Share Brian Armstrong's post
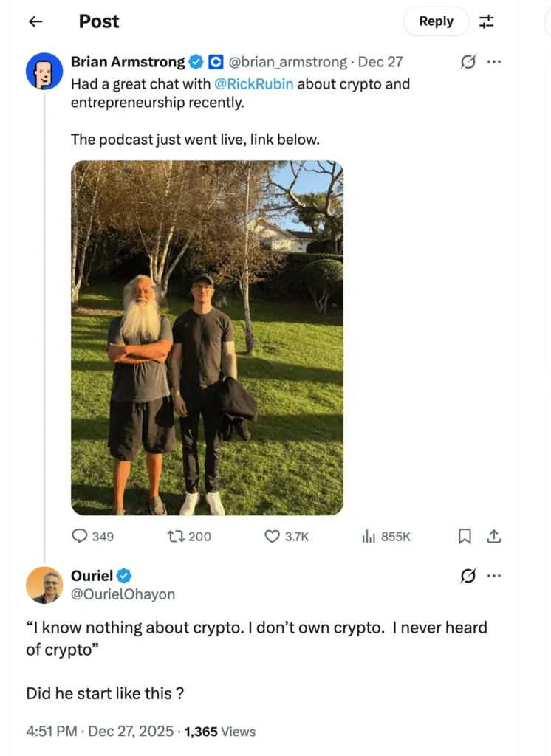This screenshot has height=756, width=551. [x=494, y=537]
